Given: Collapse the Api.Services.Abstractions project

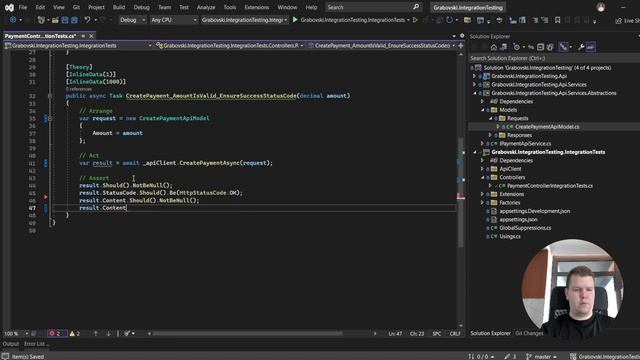Looking at the screenshot, I should point(475,93).
